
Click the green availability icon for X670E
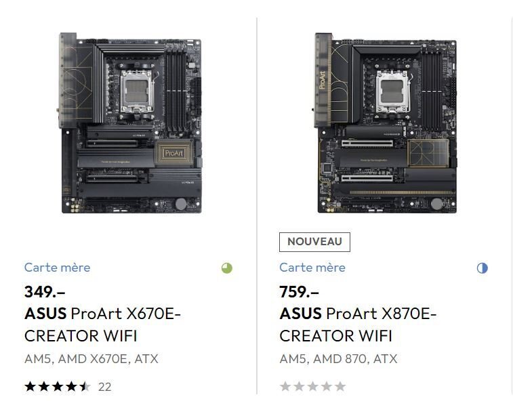point(227,268)
